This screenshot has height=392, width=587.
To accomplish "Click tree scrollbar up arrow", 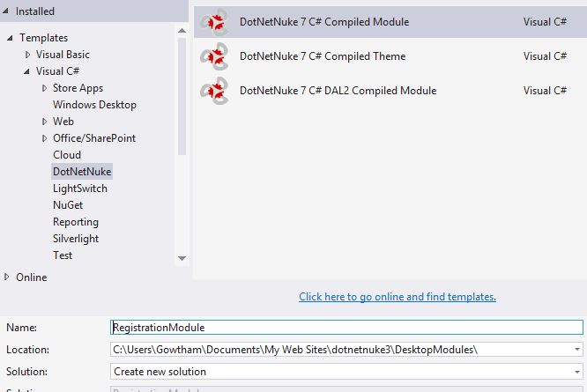I will click(x=182, y=31).
